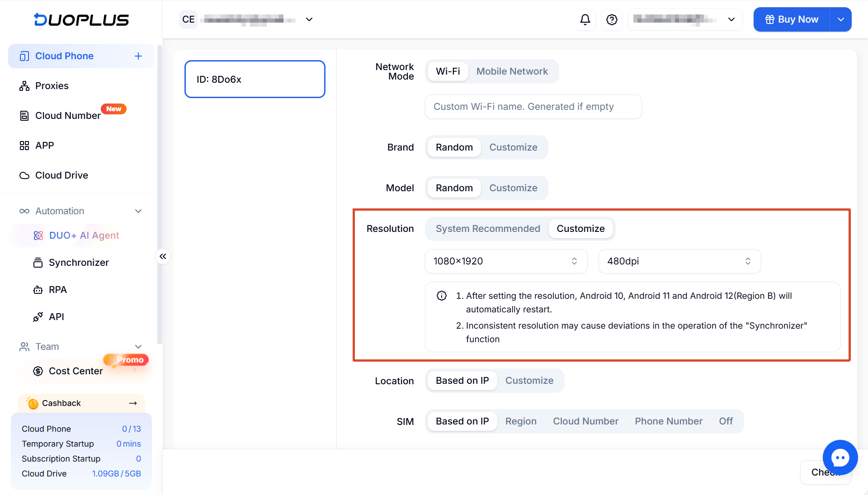This screenshot has width=868, height=495.
Task: Set SIM to Phone Number
Action: coord(669,421)
